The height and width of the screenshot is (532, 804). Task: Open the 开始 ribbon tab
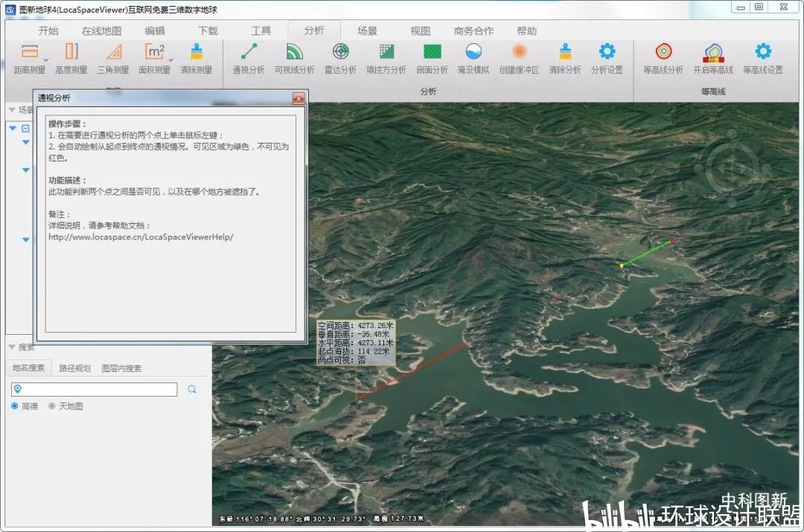48,31
